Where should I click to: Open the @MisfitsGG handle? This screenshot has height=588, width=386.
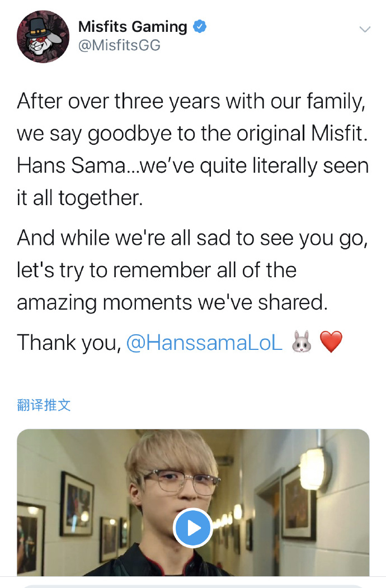pos(119,45)
